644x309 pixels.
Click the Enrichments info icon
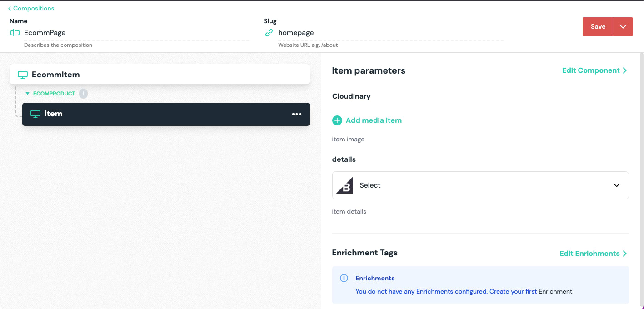(344, 278)
